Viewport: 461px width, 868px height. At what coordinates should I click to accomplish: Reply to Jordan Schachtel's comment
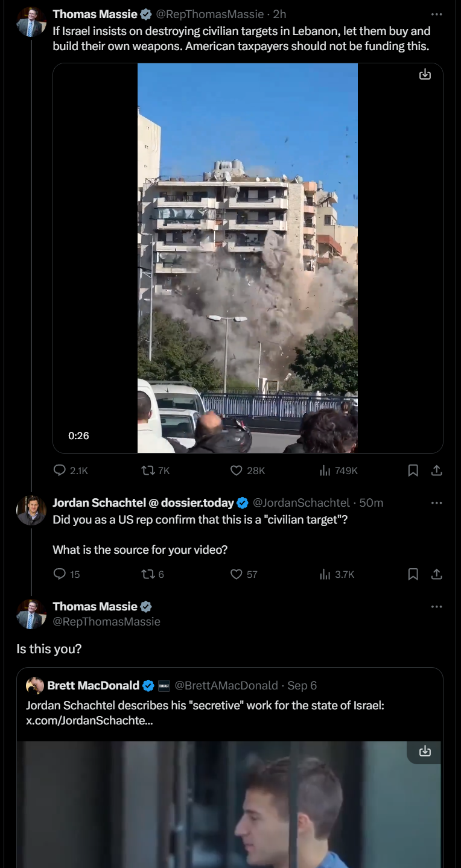point(60,574)
